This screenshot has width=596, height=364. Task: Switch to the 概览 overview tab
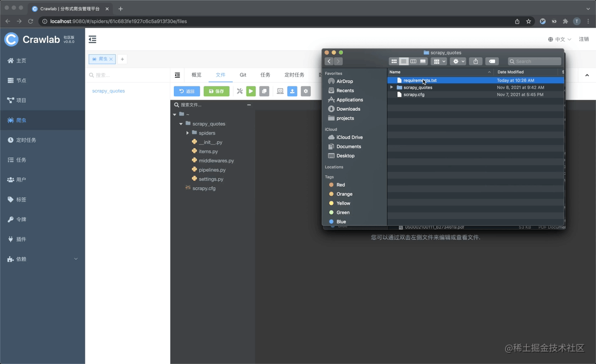(x=197, y=75)
